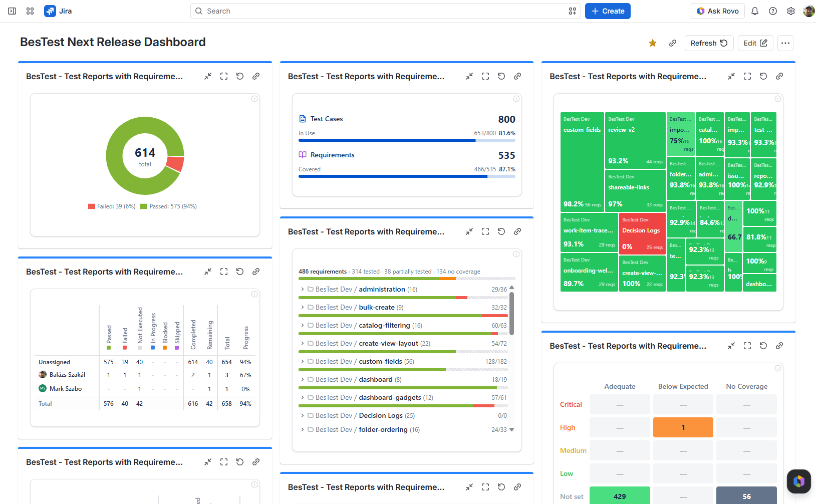Maximize the donut chart gadget to fullscreen
816x504 pixels.
pyautogui.click(x=224, y=76)
